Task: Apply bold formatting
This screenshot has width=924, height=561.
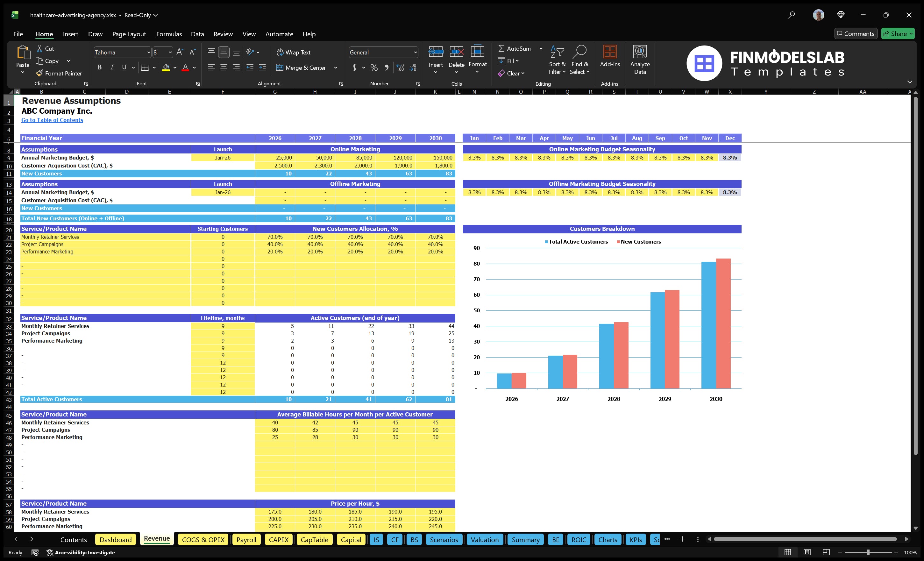Action: pyautogui.click(x=99, y=67)
